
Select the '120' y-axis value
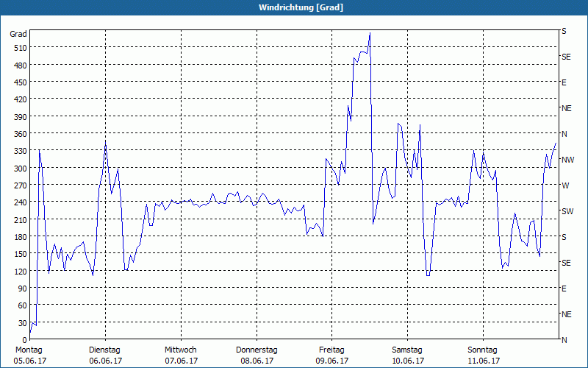click(21, 271)
